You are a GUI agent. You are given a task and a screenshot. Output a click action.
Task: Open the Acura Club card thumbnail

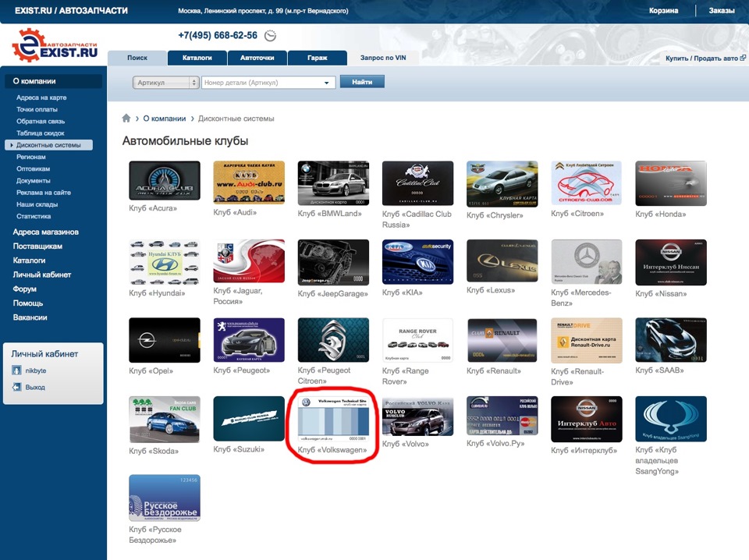165,180
